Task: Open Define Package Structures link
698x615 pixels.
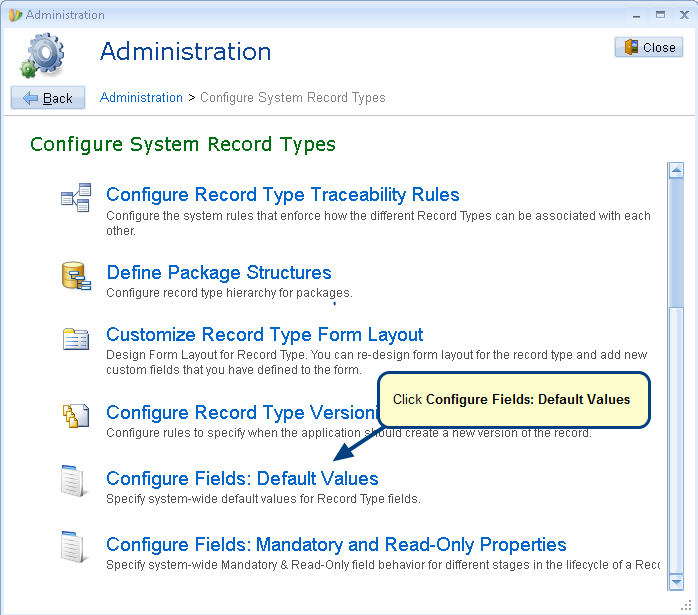Action: (219, 272)
